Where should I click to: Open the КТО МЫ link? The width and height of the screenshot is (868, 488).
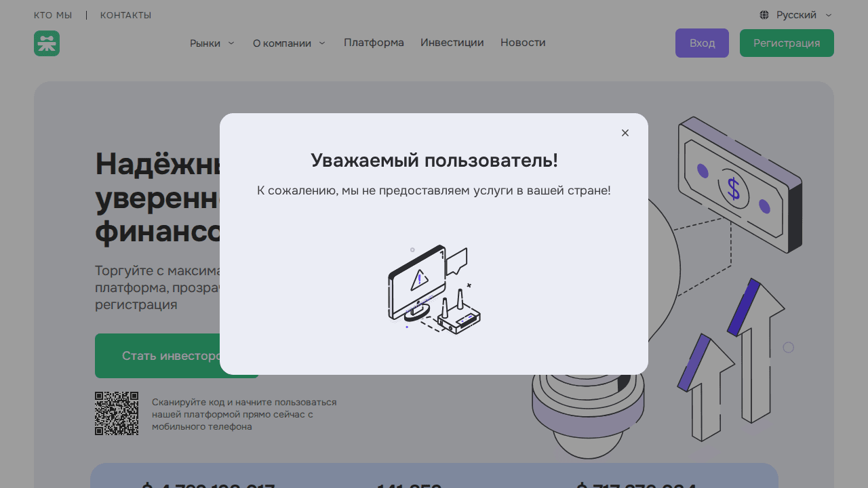pyautogui.click(x=53, y=15)
